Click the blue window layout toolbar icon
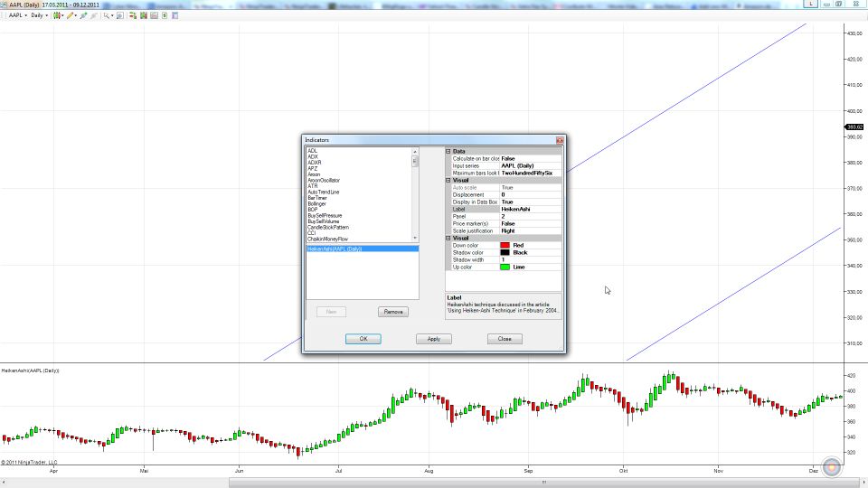Viewport: 868px width, 488px height. pos(175,15)
